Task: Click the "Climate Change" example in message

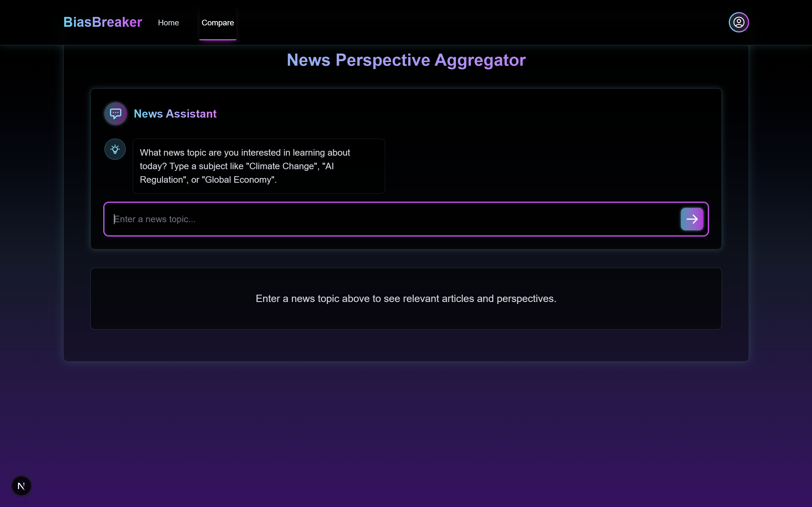Action: pyautogui.click(x=282, y=166)
